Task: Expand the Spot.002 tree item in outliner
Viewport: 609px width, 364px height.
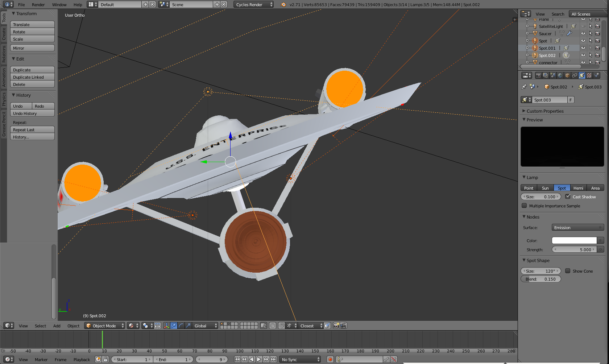Action: pyautogui.click(x=527, y=55)
